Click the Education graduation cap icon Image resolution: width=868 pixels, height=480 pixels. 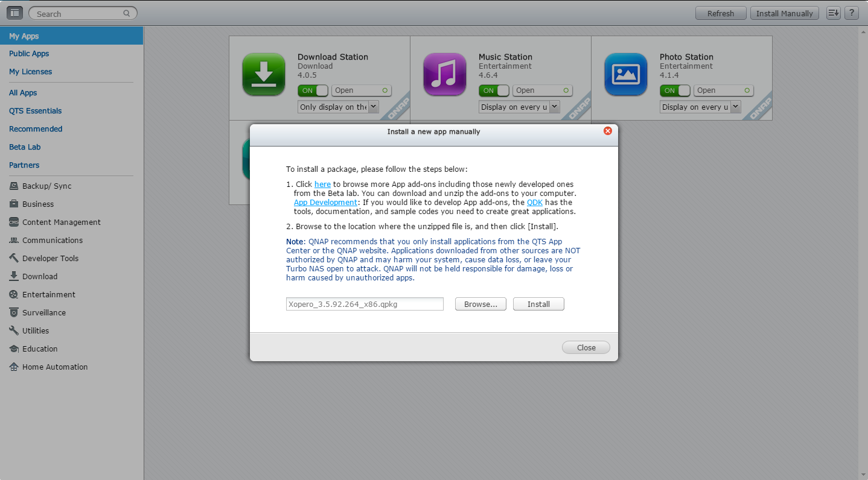point(13,349)
